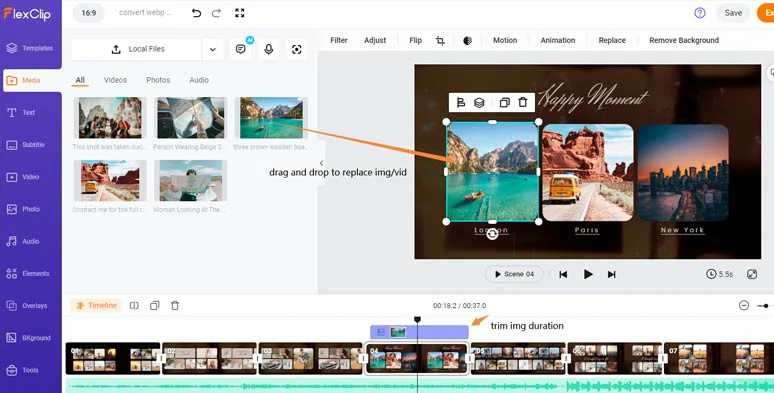Expand the Local Files dropdown arrow

coord(213,49)
